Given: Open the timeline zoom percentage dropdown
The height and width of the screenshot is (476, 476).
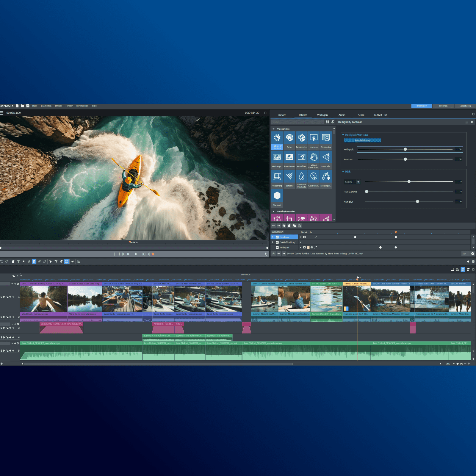Looking at the screenshot, I should pyautogui.click(x=454, y=364).
